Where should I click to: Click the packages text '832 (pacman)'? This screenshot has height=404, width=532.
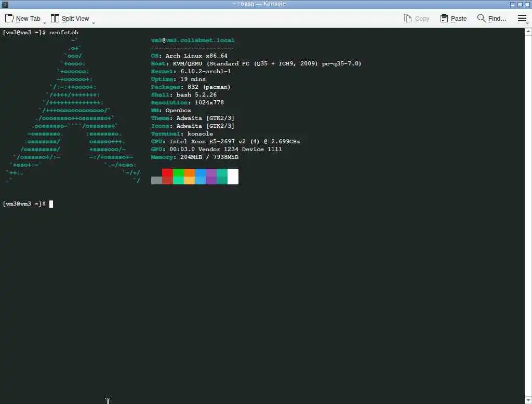pyautogui.click(x=209, y=87)
